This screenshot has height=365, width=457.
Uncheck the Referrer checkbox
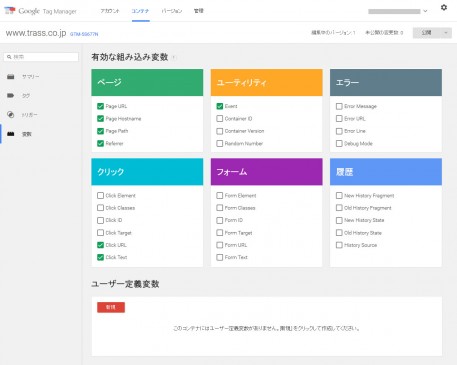click(100, 143)
